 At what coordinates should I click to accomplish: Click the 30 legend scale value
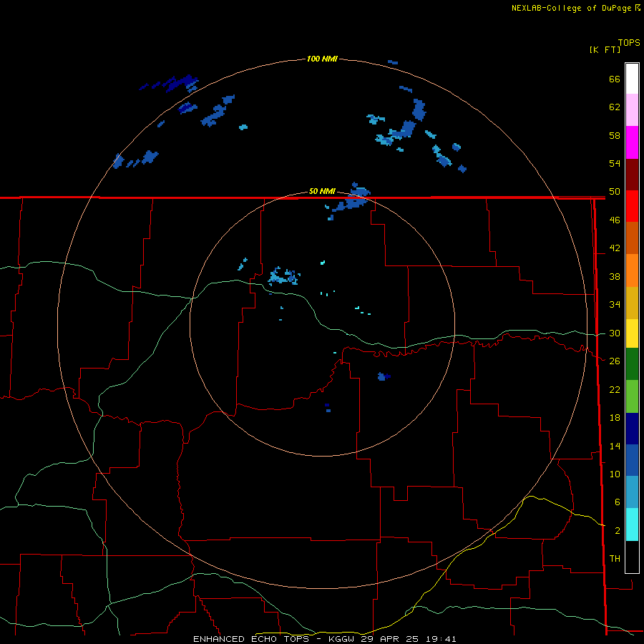click(615, 333)
